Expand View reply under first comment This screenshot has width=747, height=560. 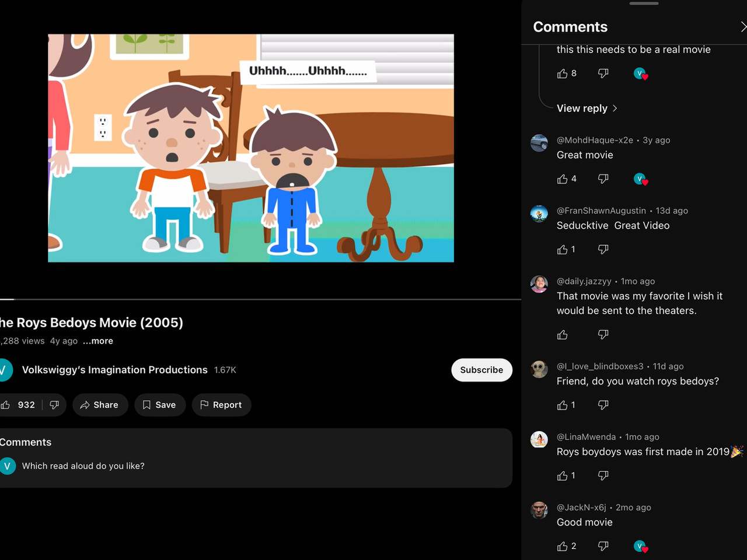(587, 108)
